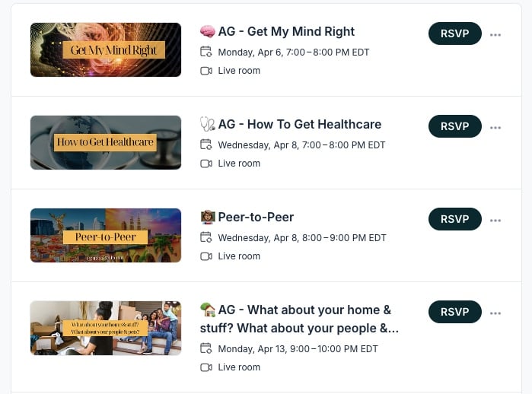Open more options for Get My Mind Right
The width and height of the screenshot is (532, 394).
click(x=495, y=34)
